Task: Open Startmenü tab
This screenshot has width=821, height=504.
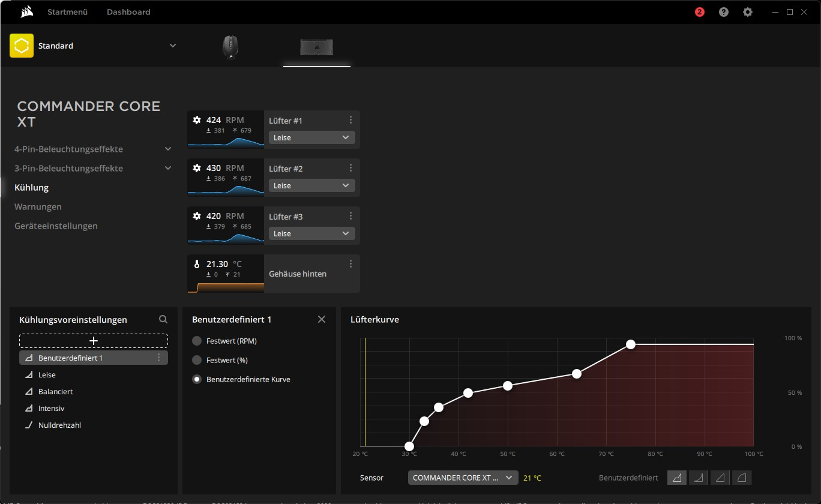Action: tap(68, 12)
